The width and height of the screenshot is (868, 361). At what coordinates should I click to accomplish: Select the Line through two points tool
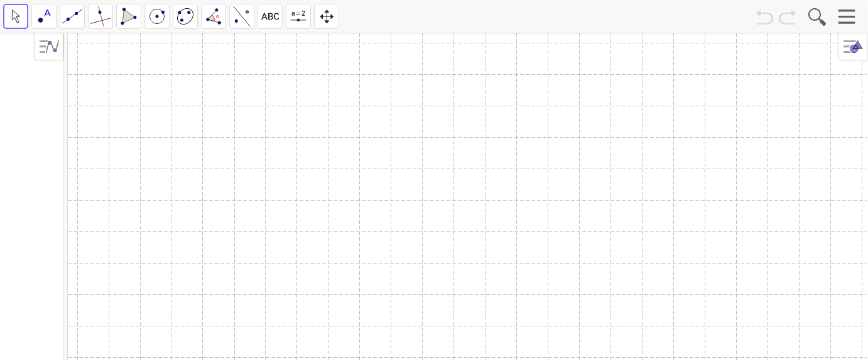pos(72,16)
